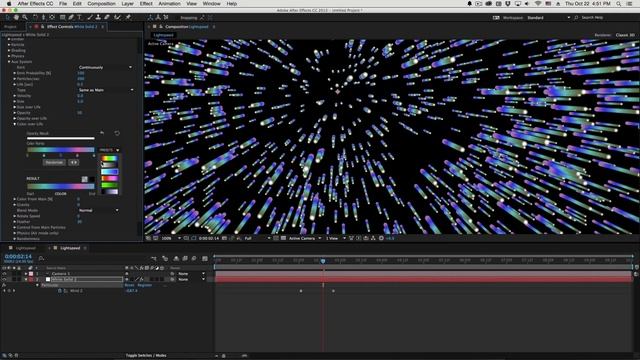This screenshot has width=640, height=360.
Task: Click the timeline current time indicator marker
Action: [323, 260]
